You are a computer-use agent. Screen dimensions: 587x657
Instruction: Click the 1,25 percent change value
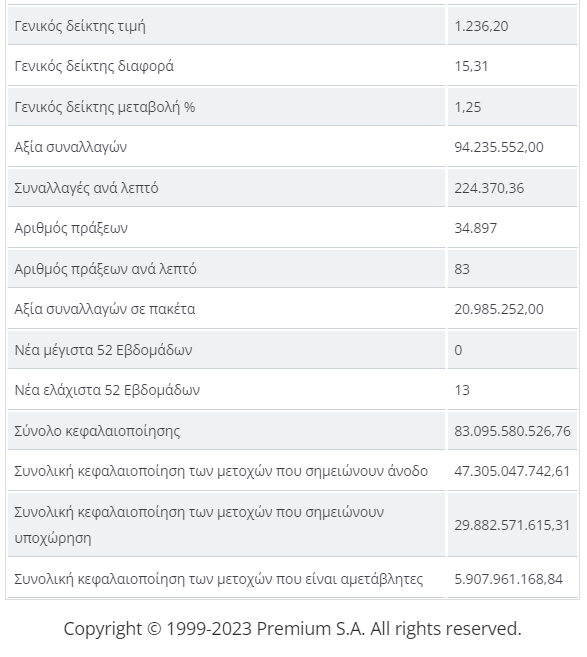click(x=468, y=107)
